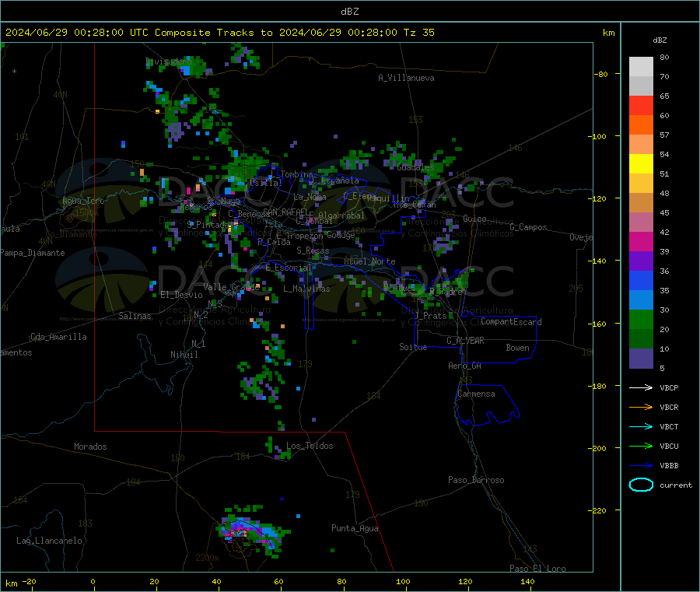Click the Punta_Agua map label
The width and height of the screenshot is (700, 592).
click(355, 528)
